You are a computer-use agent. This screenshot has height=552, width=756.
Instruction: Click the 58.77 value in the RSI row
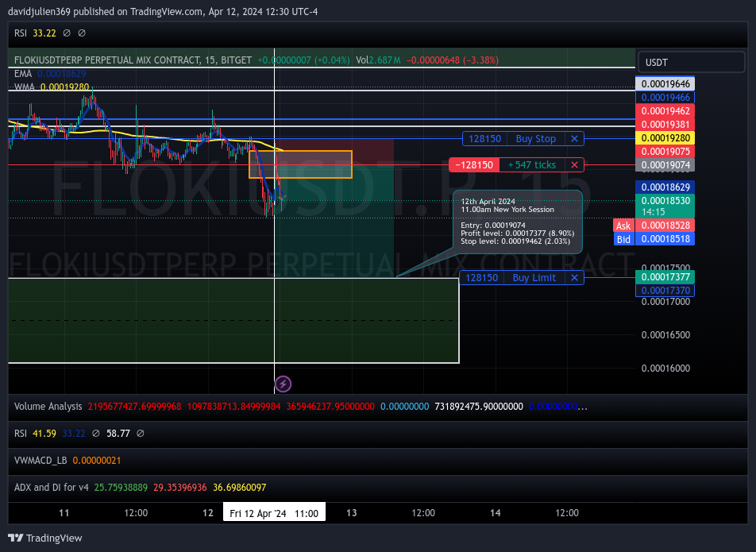click(x=118, y=434)
